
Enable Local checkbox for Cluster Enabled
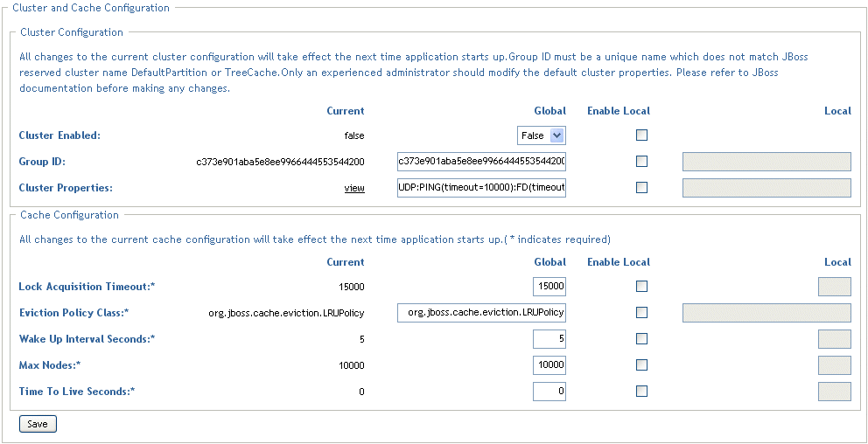click(642, 135)
